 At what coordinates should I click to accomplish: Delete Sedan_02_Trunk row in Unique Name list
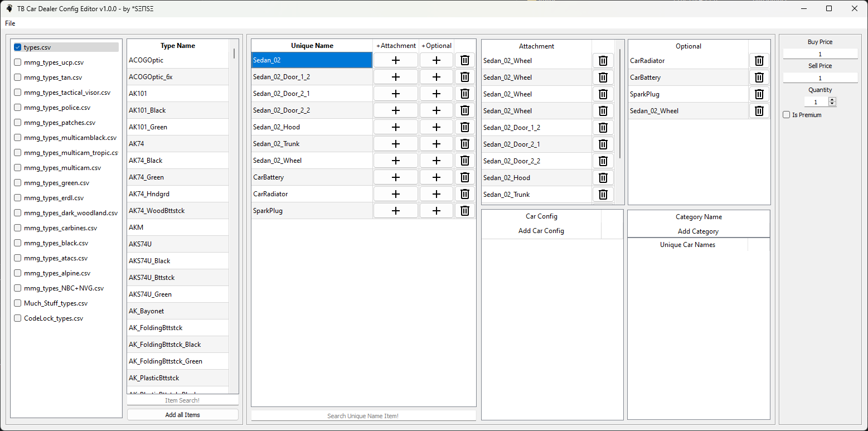tap(464, 144)
